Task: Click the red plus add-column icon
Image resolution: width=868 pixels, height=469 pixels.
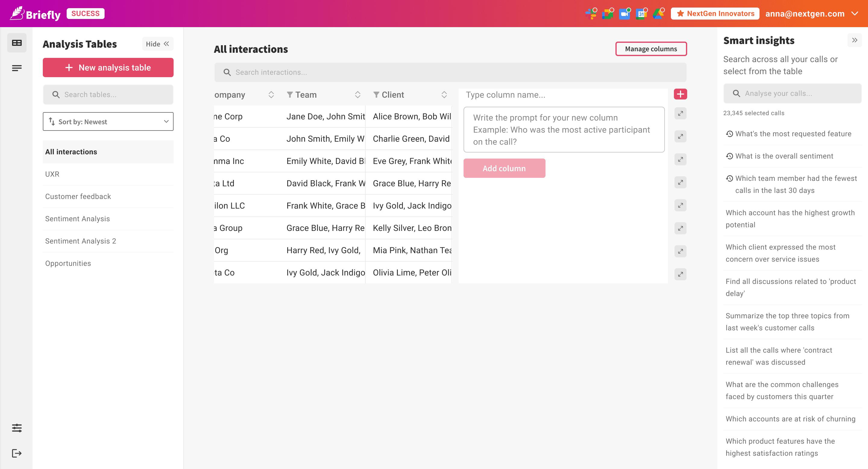Action: coord(680,94)
